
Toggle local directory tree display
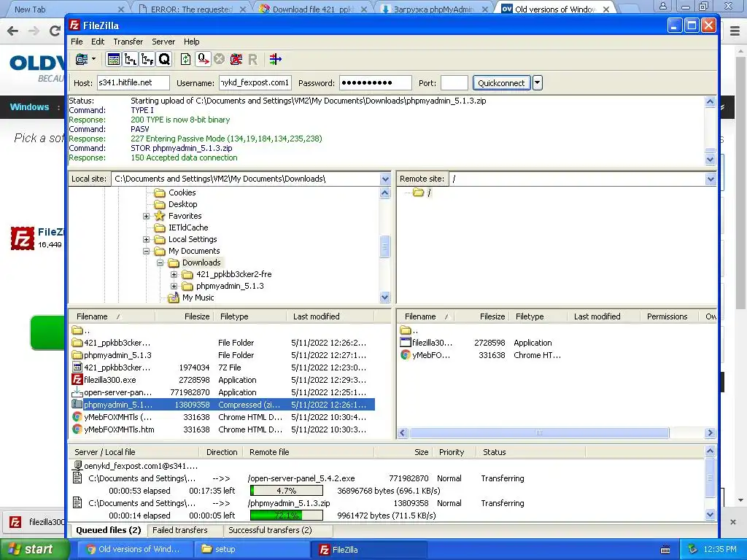[x=130, y=60]
